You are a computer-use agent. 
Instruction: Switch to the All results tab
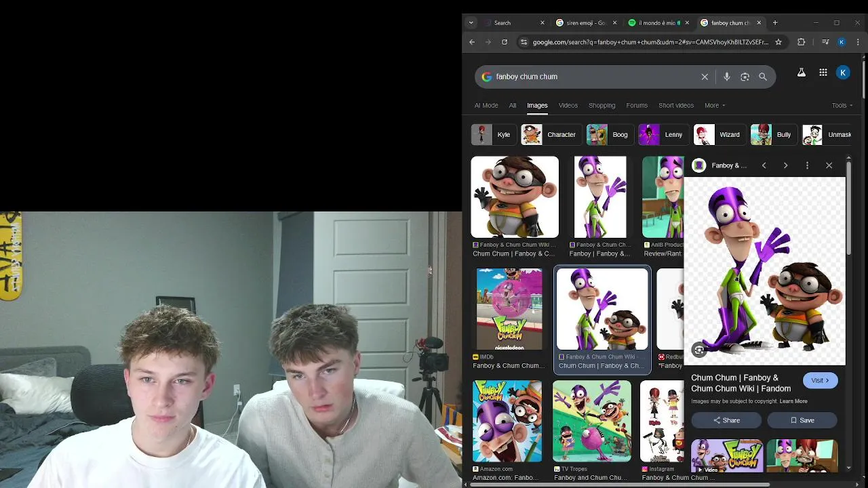click(513, 106)
